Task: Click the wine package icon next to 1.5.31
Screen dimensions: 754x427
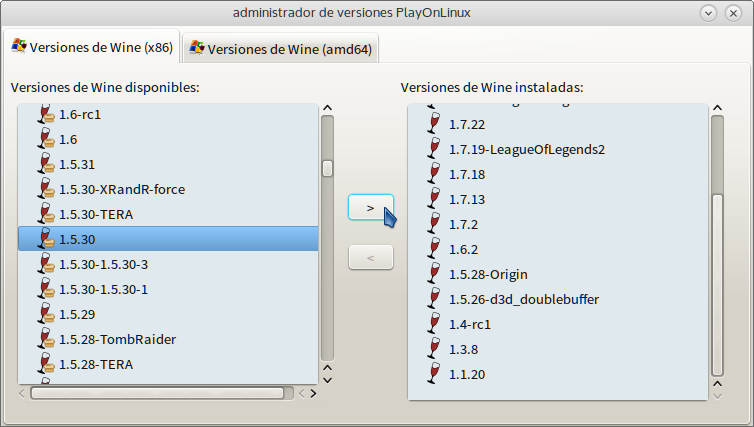Action: (44, 164)
